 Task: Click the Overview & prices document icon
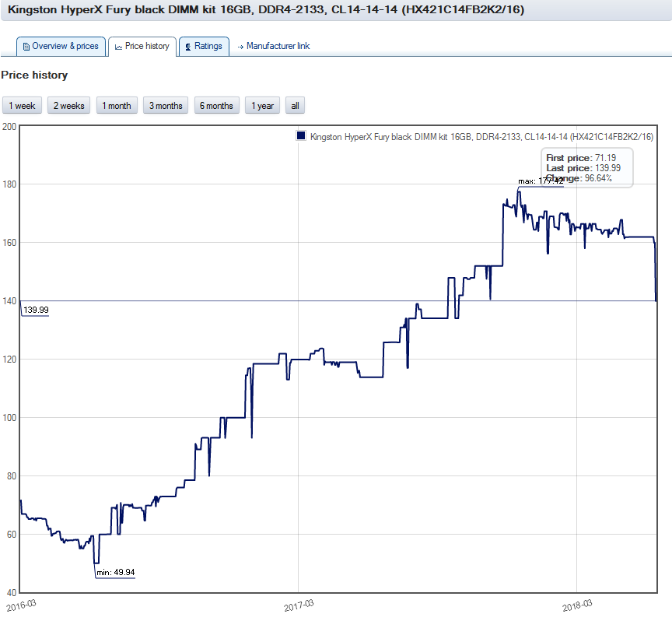coord(26,47)
